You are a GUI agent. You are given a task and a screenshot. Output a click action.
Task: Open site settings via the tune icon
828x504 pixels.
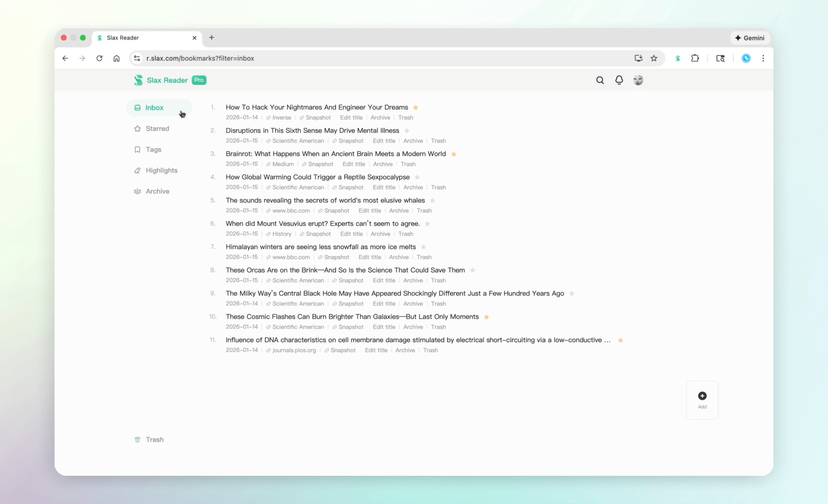click(x=137, y=58)
